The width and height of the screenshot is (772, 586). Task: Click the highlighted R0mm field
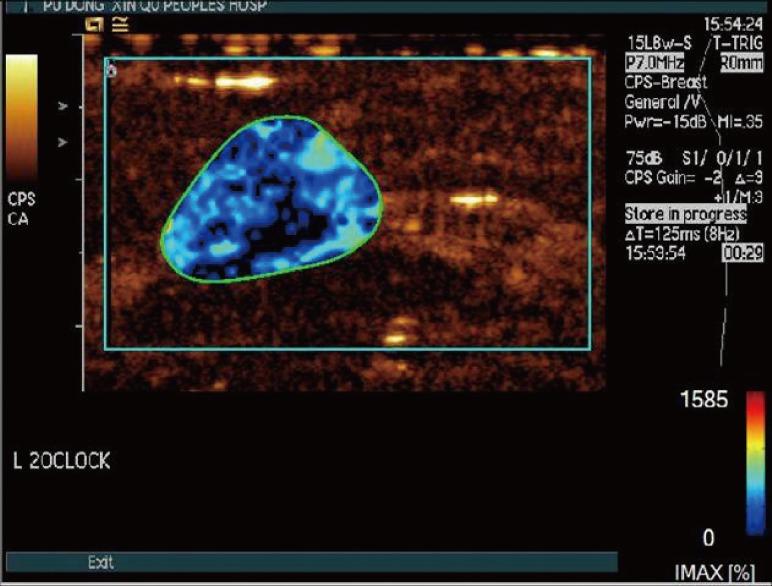(x=741, y=63)
